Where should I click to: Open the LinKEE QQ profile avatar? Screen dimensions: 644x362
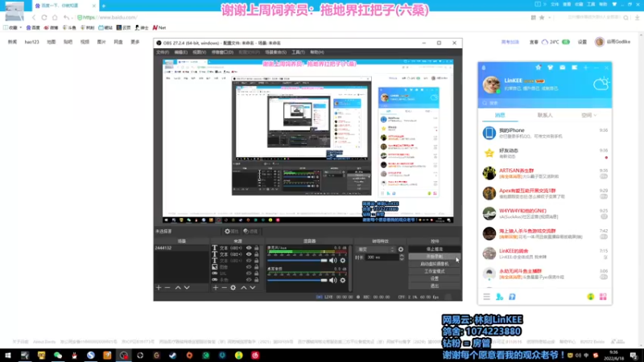tap(491, 84)
